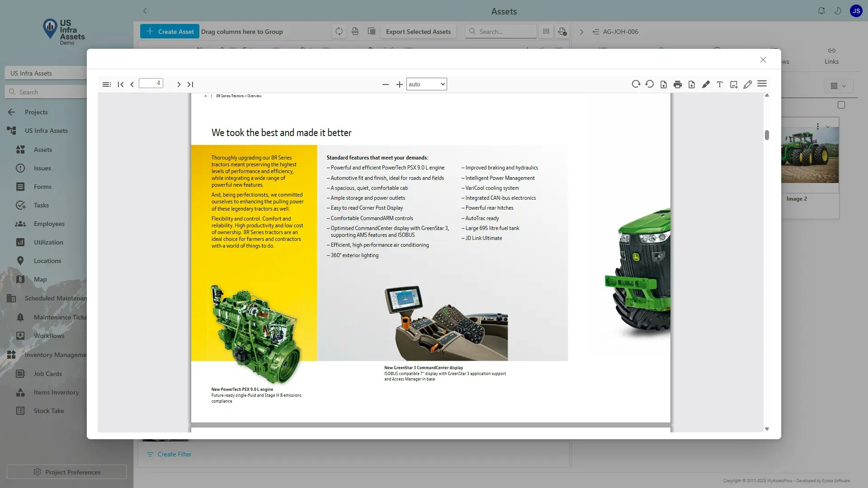
Task: Open PDF viewer hamburger tools menu
Action: (762, 84)
